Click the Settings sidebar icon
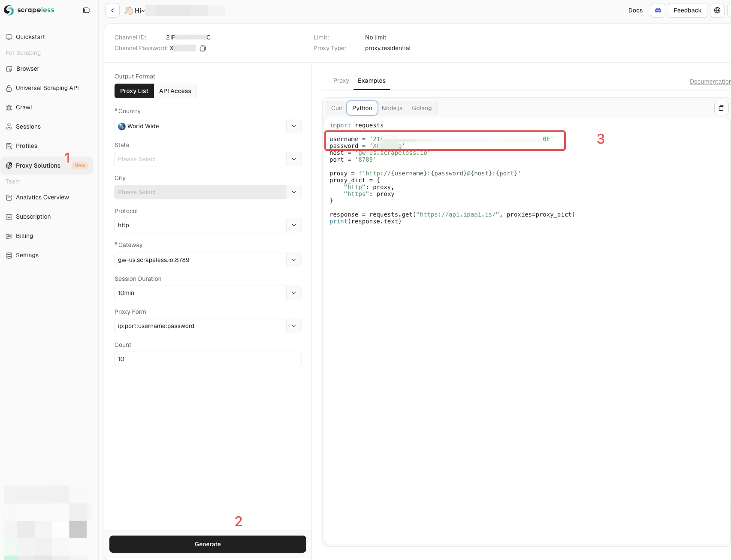This screenshot has height=560, width=731. point(9,256)
